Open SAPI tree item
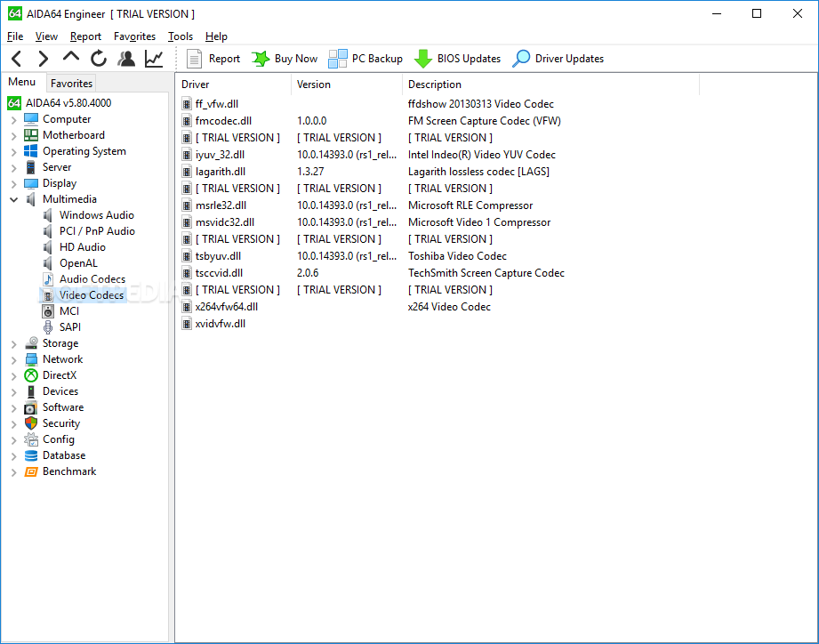This screenshot has width=819, height=644. point(69,327)
